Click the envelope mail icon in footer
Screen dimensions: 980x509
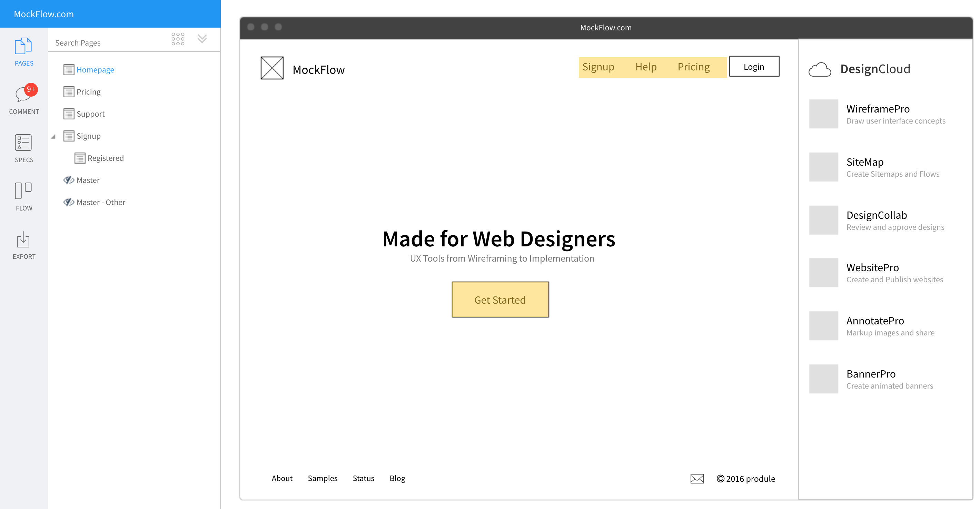coord(696,479)
